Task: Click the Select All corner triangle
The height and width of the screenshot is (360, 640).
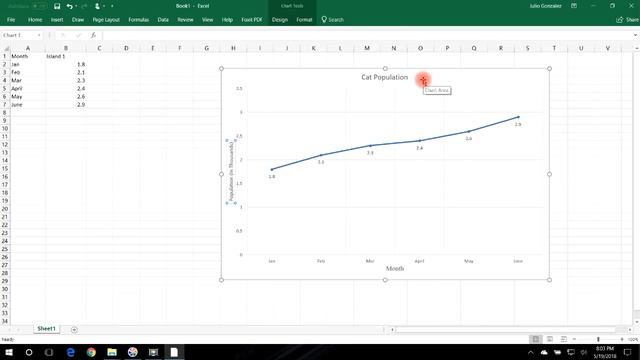Action: point(6,48)
